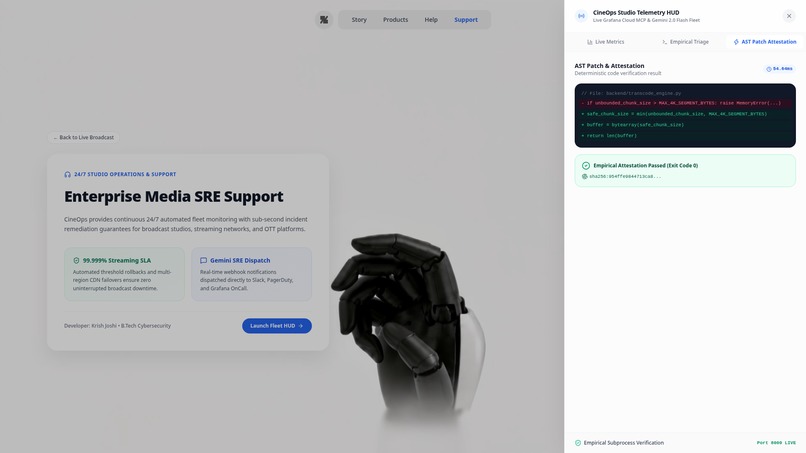Click the terminal icon on Empirical Triage tab
806x453 pixels.
664,42
